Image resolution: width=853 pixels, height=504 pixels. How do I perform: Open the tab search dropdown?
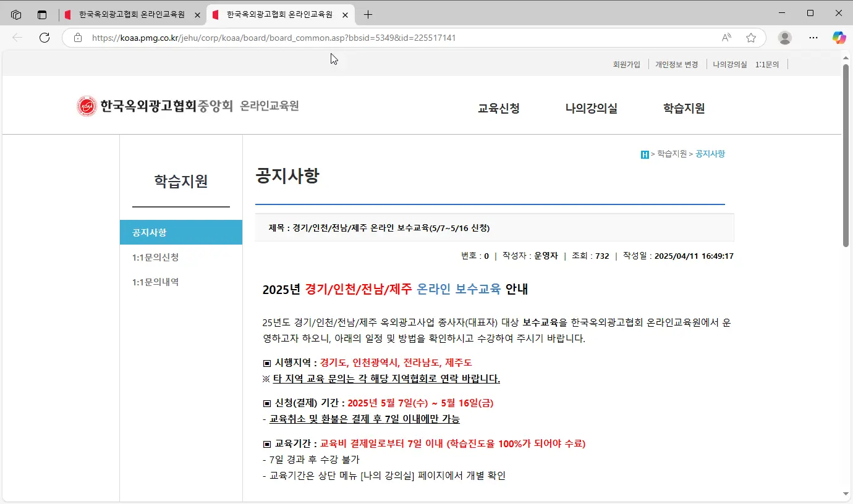[41, 14]
